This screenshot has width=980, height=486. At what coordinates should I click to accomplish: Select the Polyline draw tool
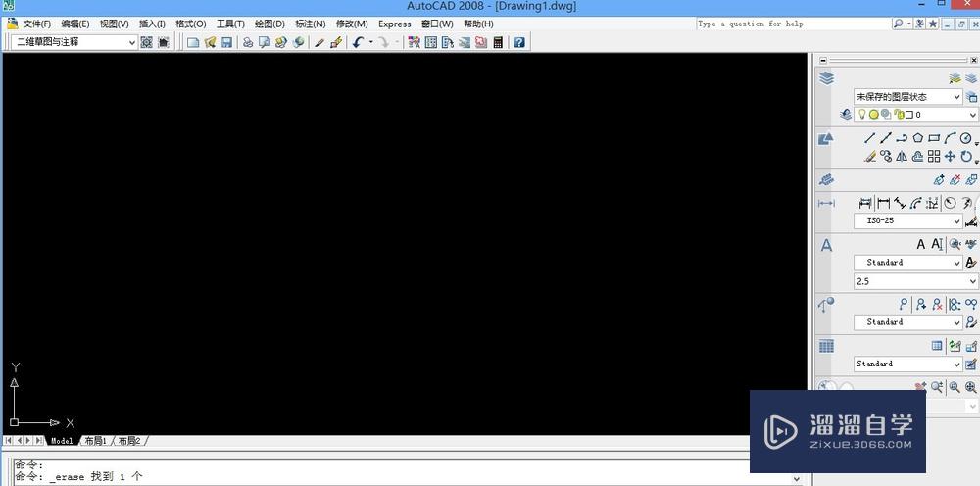point(902,138)
